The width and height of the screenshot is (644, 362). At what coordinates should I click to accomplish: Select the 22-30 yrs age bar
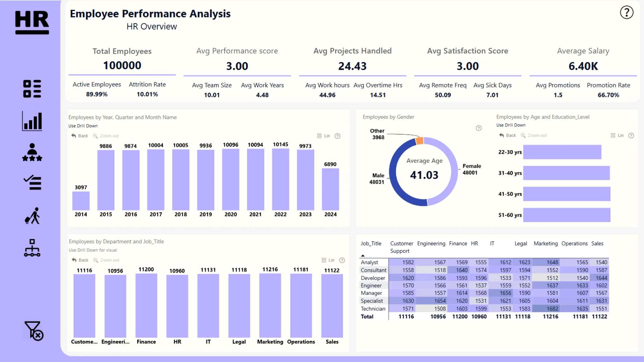[x=562, y=152]
